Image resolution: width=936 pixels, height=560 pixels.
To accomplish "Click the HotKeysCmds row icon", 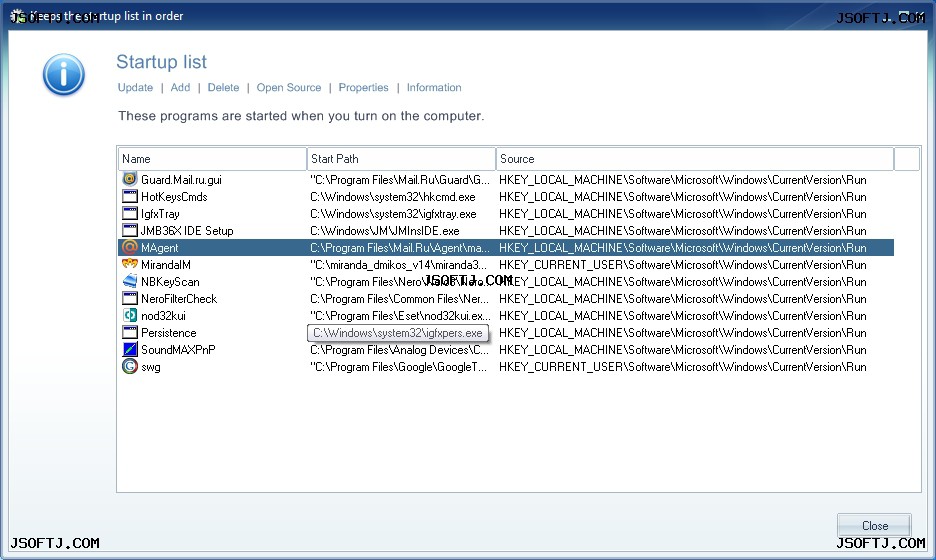I will coord(130,196).
